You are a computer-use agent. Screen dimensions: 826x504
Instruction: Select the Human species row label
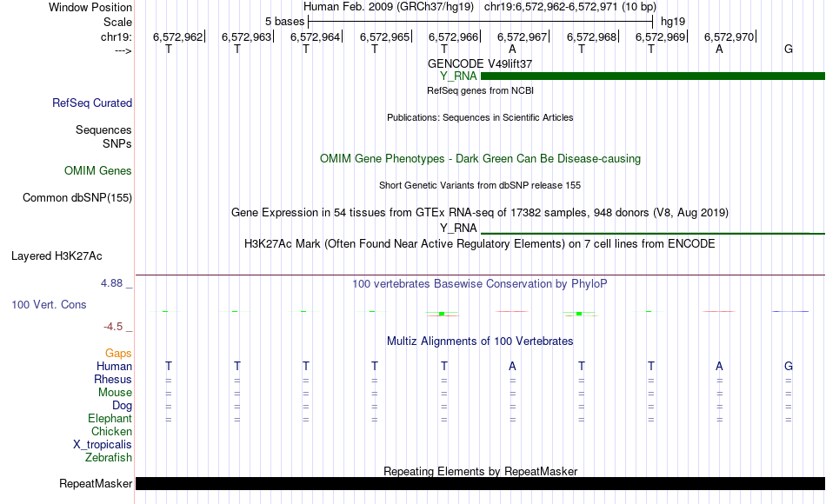(114, 367)
